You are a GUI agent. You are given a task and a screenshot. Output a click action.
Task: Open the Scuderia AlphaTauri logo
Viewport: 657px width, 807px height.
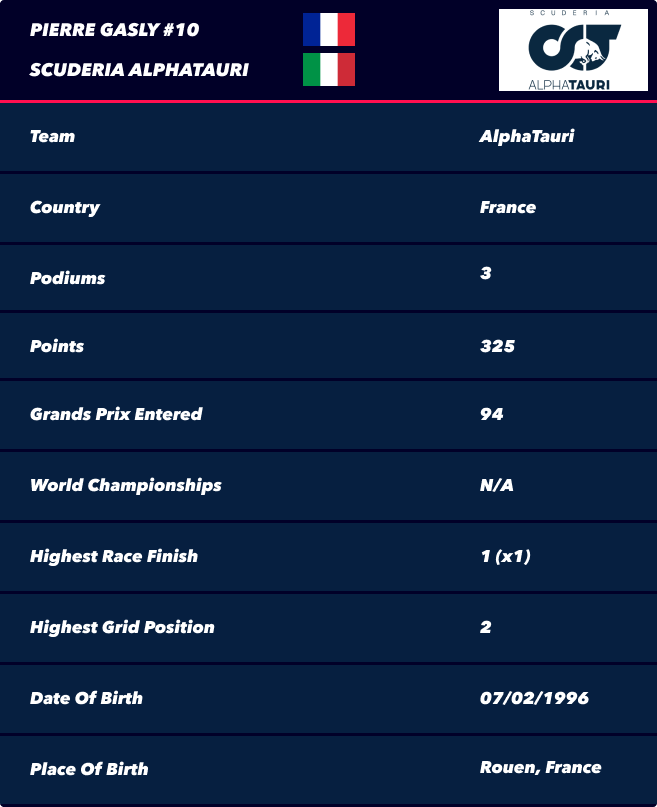pos(573,50)
